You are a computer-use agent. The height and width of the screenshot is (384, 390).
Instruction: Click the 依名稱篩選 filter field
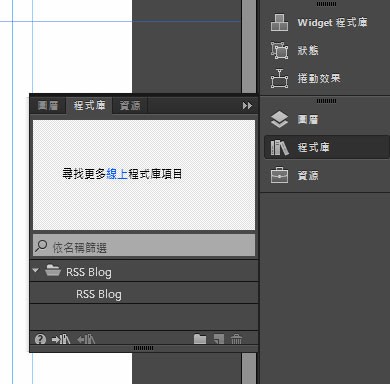[x=144, y=246]
